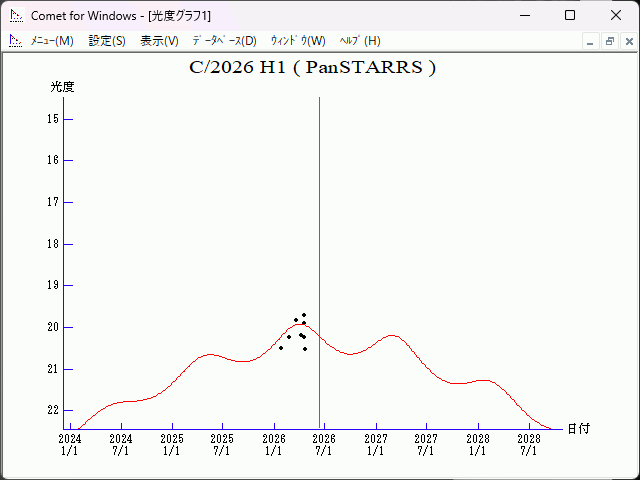Open the 設定(S) settings menu

pos(107,41)
